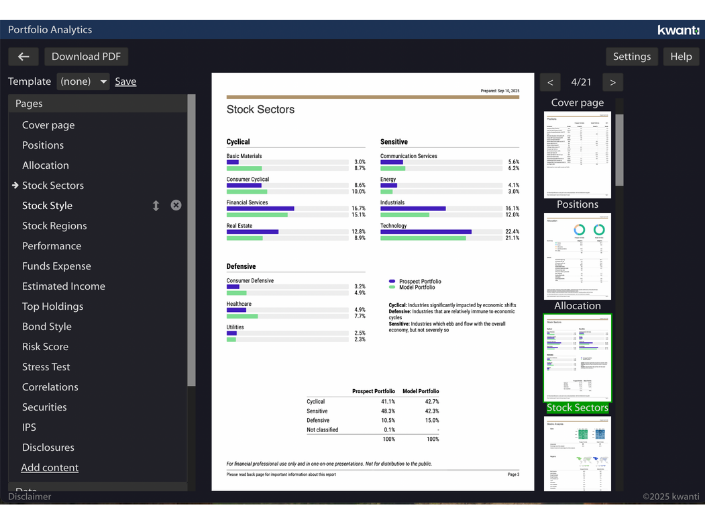Click the thumbnail panel scrollbar
This screenshot has width=705, height=524.
[x=619, y=150]
